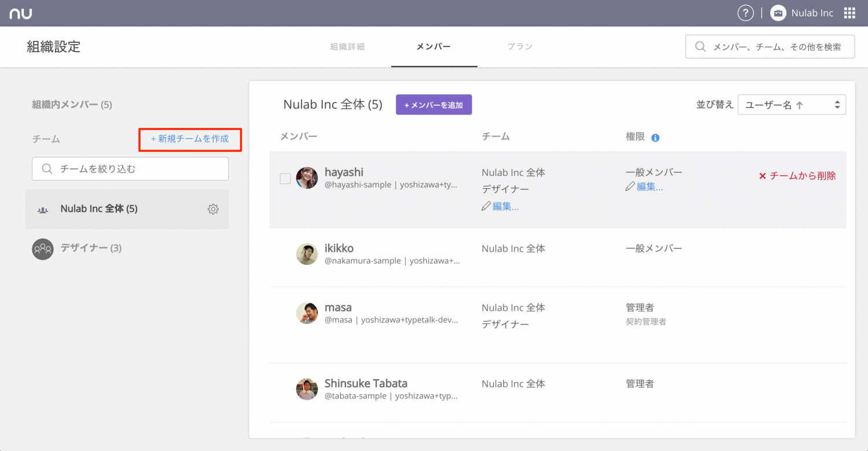Click the member name masa
Viewport: 868px width, 451px height.
[x=338, y=307]
